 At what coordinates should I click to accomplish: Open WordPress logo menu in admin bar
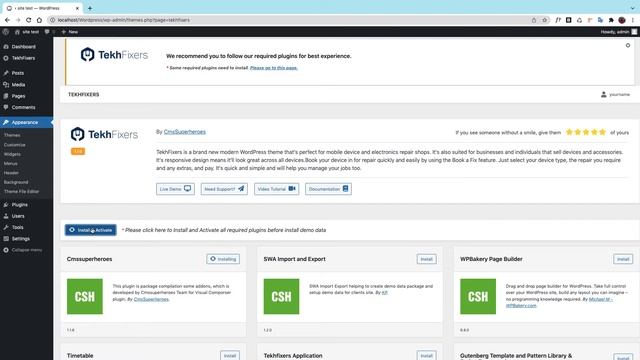click(x=6, y=32)
